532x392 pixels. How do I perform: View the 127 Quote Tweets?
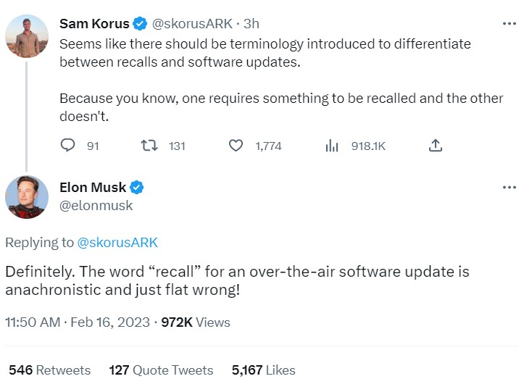[161, 370]
